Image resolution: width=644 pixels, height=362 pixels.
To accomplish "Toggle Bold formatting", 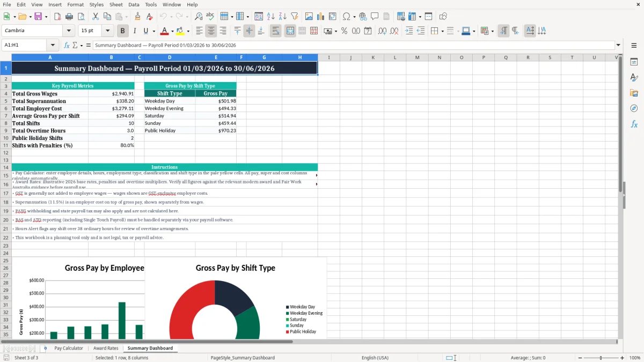I will click(x=123, y=31).
